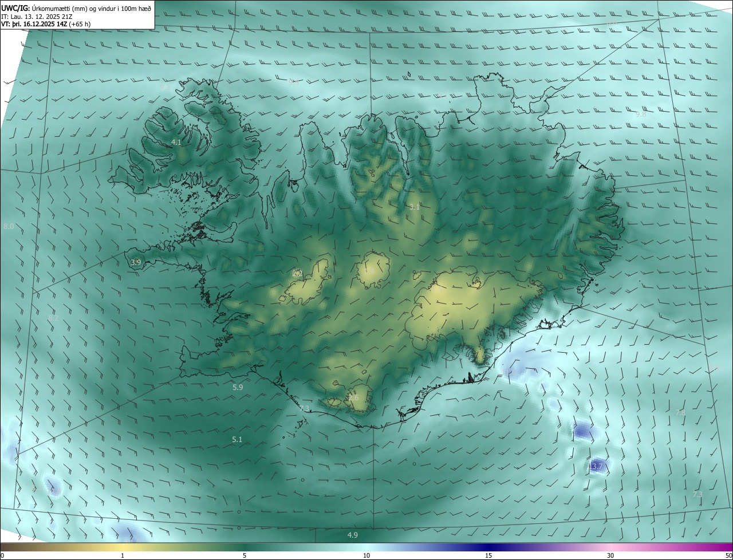Click the 10 tick on the color scale
The image size is (733, 560).
coord(366,555)
